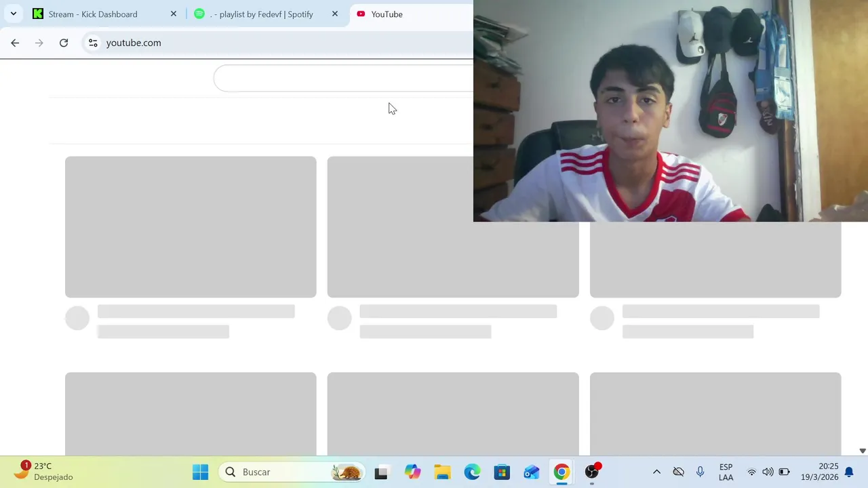Viewport: 868px width, 488px height.
Task: Click the battery tray icon
Action: 784,472
